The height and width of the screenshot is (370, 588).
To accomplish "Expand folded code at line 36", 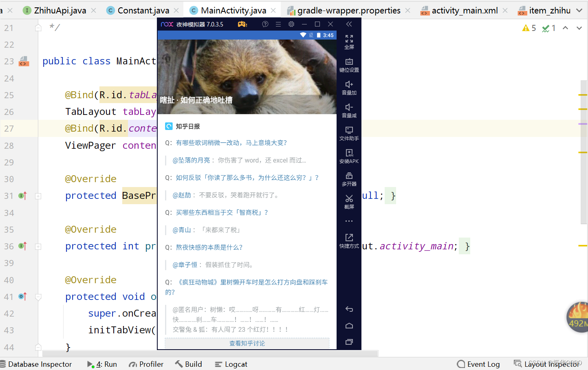I will point(38,247).
